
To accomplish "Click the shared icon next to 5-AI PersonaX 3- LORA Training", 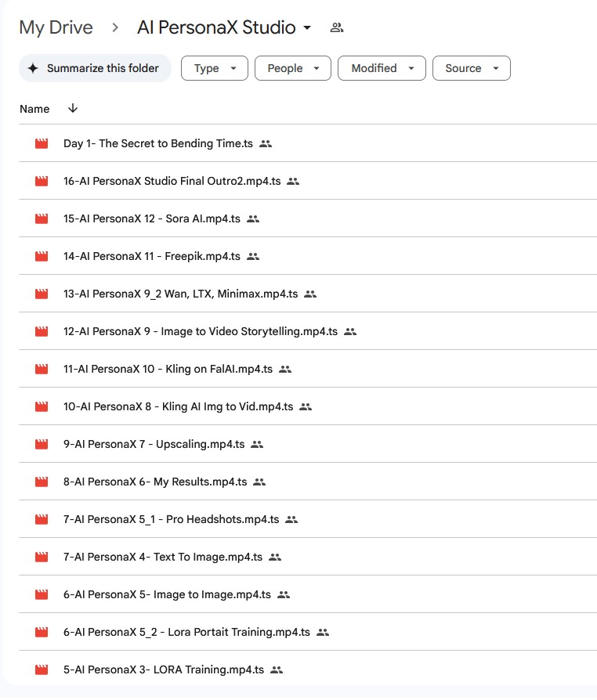I will 277,669.
